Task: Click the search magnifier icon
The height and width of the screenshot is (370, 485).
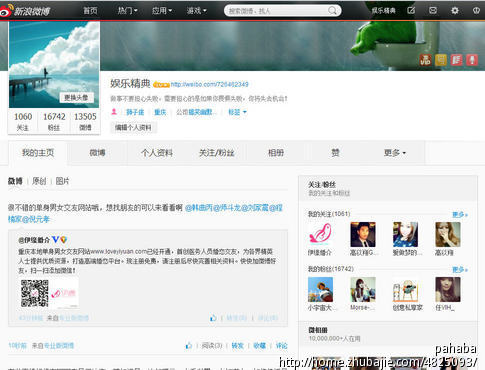Action: 332,11
